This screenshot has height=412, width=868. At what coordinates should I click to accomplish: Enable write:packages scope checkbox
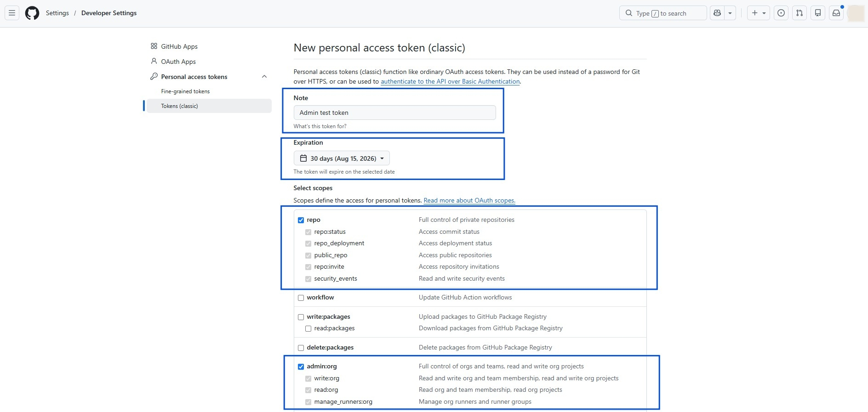[x=301, y=317]
